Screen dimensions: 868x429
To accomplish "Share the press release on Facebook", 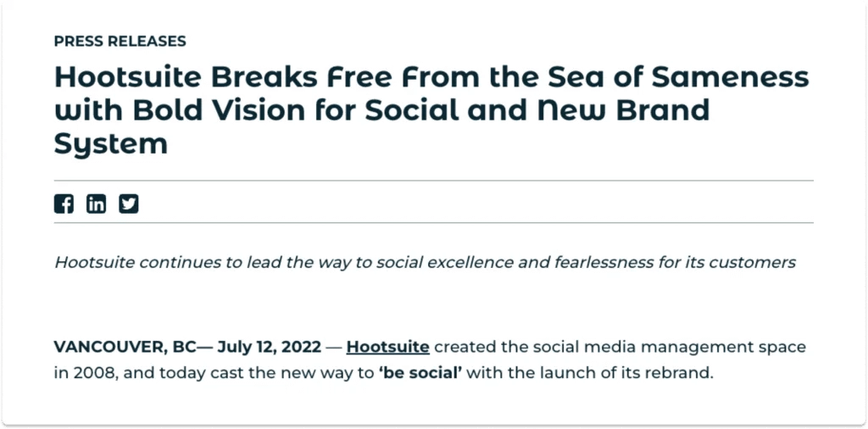I will [x=64, y=204].
